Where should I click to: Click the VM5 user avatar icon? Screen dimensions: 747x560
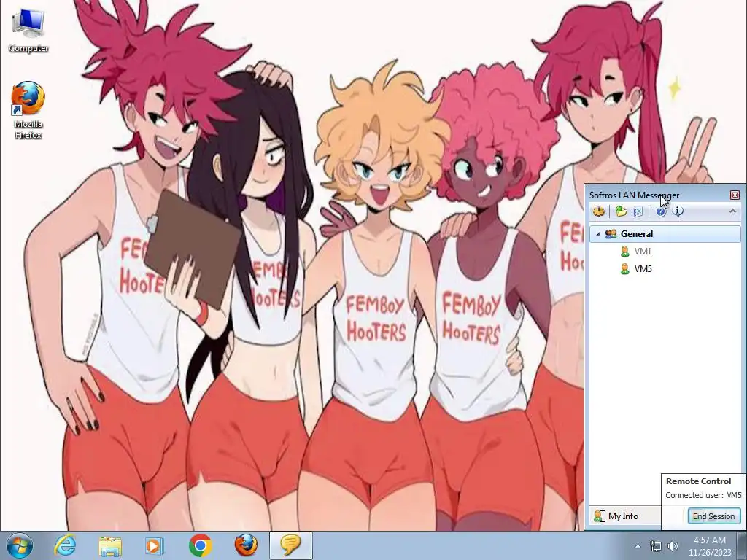(x=624, y=269)
